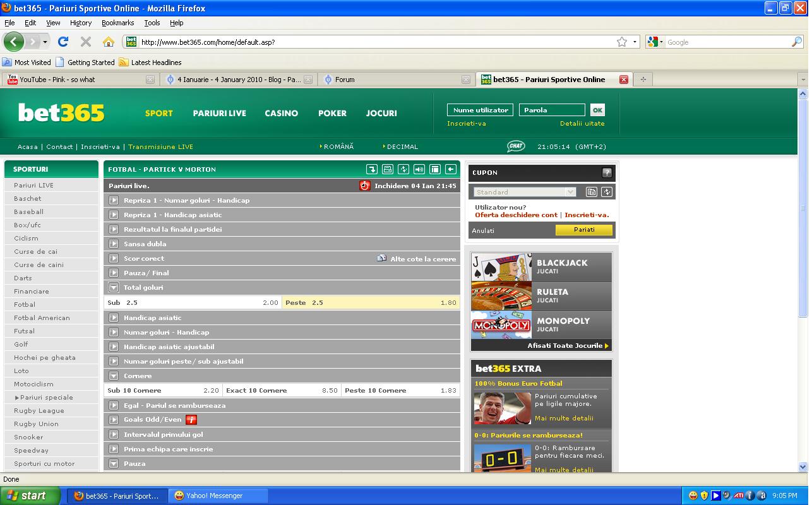Image resolution: width=812 pixels, height=505 pixels.
Task: Click the red stopwatch icon next to Inchidere
Action: point(365,186)
